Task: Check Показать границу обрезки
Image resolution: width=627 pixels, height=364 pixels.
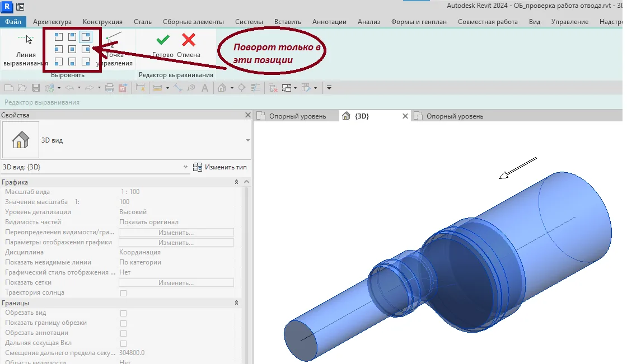Action: point(123,323)
